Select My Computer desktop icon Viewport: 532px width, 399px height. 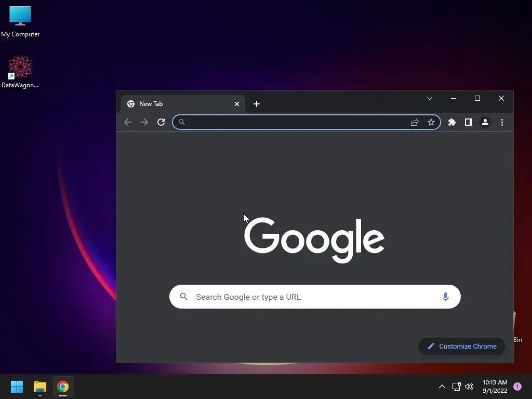click(x=20, y=22)
